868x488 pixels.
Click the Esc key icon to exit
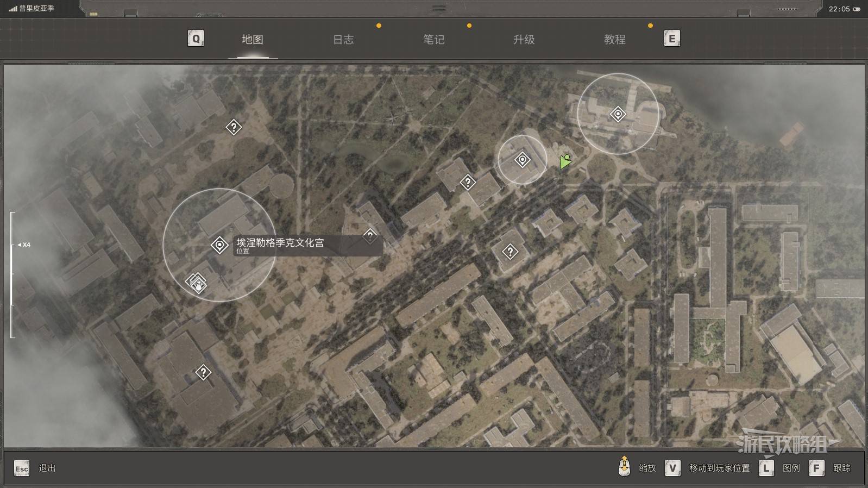point(22,468)
